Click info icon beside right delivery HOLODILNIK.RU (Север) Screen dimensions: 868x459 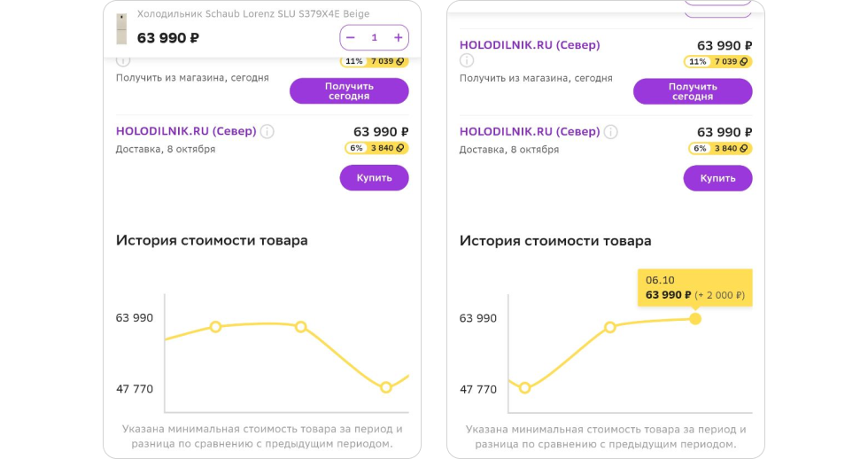click(x=610, y=132)
